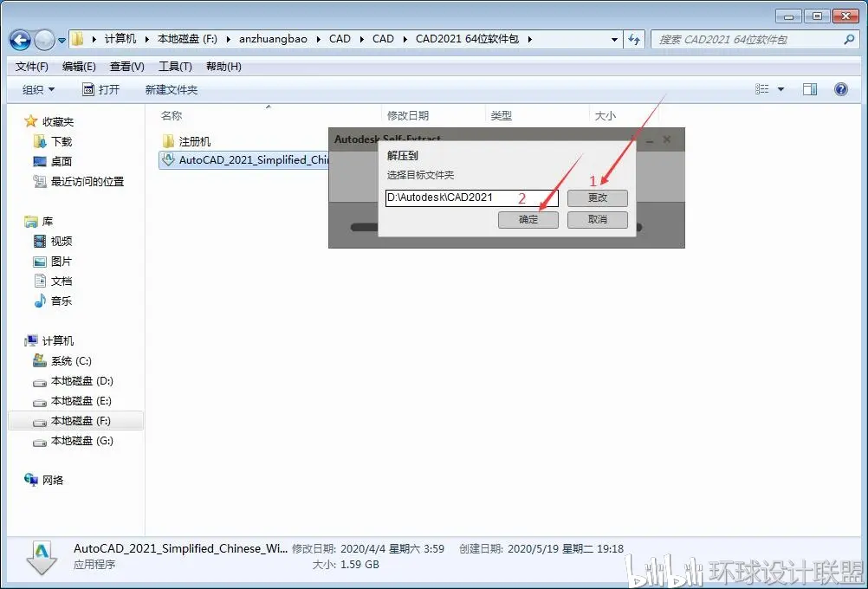Screen dimensions: 868x589
Task: Open the 帮助(H) menu
Action: [223, 67]
